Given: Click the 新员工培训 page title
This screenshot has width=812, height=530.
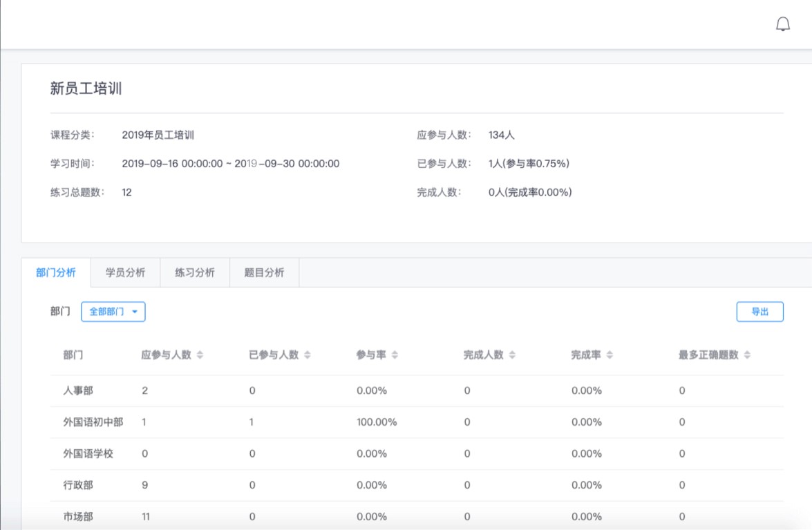Looking at the screenshot, I should pos(86,88).
